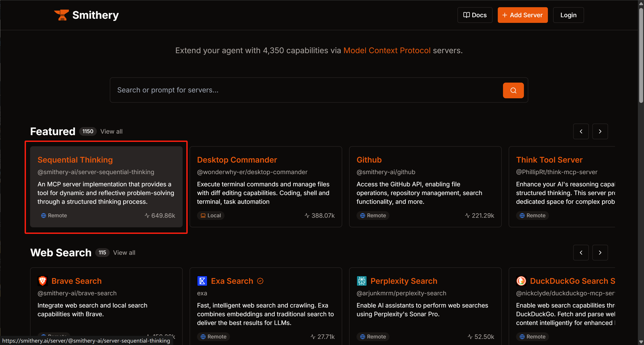Click the Remote badge on Perplexity Search
The height and width of the screenshot is (345, 644).
pos(373,337)
